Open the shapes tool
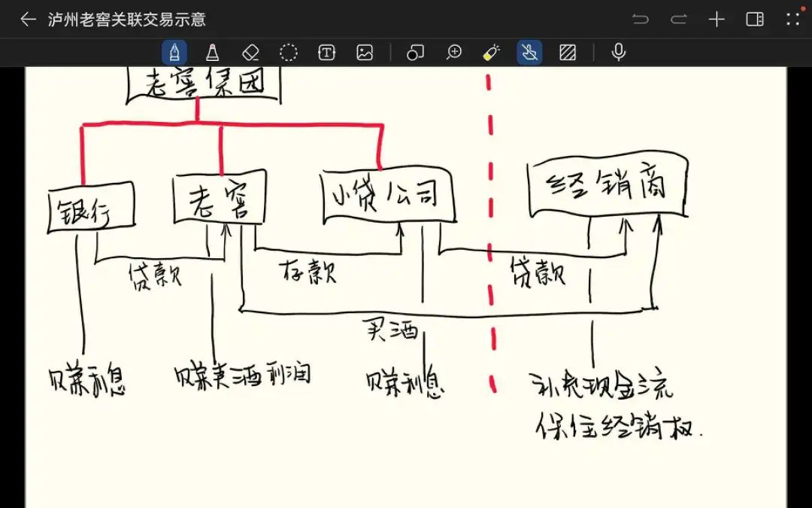The width and height of the screenshot is (812, 508). tap(415, 53)
